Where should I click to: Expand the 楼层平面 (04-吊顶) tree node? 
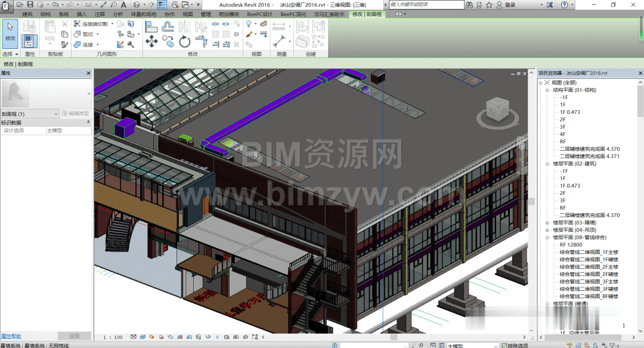(x=547, y=230)
